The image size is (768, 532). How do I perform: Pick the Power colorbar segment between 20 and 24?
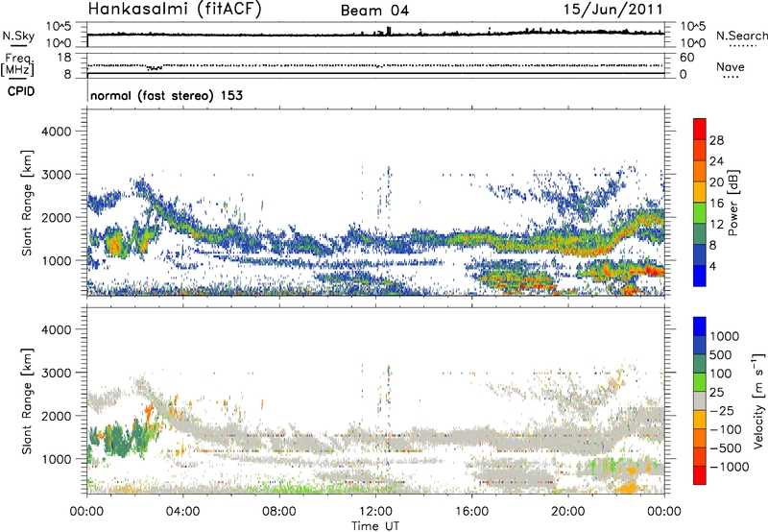point(700,171)
